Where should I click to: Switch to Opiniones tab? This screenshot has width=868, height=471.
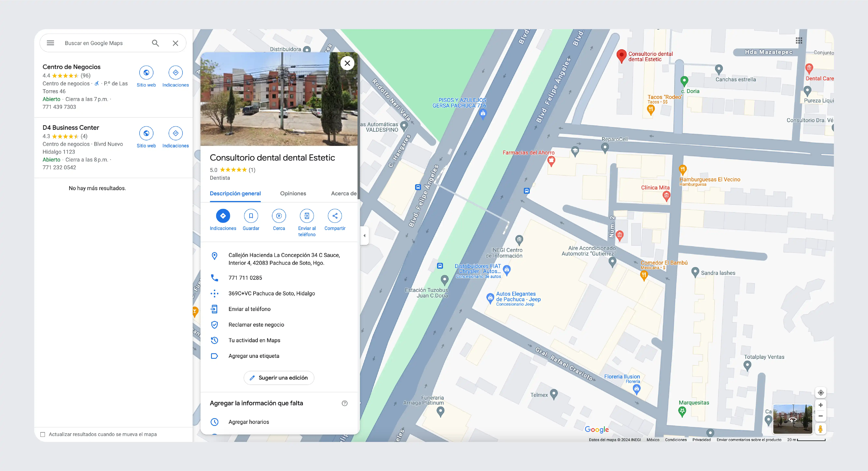pos(293,194)
